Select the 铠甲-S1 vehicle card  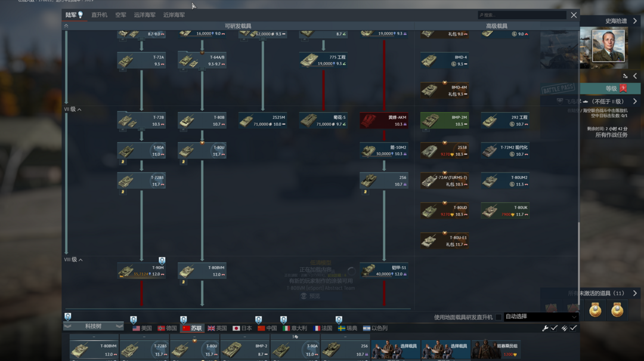(384, 270)
